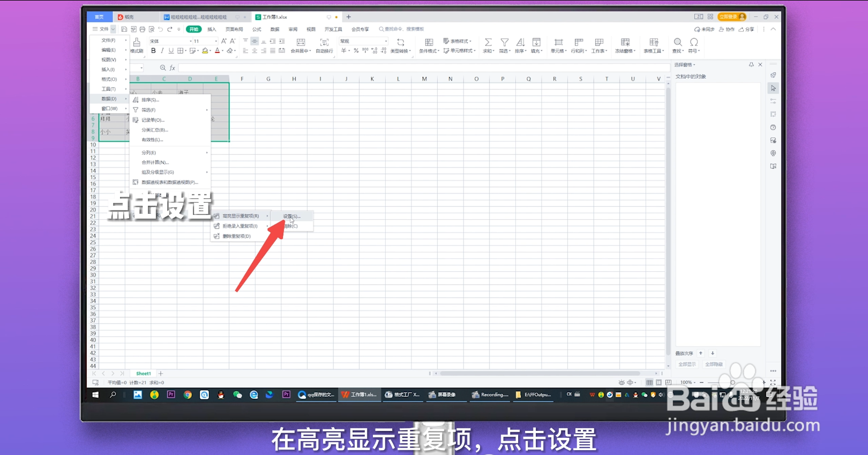
Task: Click the 表格工具 table tools icon
Action: pos(654,42)
